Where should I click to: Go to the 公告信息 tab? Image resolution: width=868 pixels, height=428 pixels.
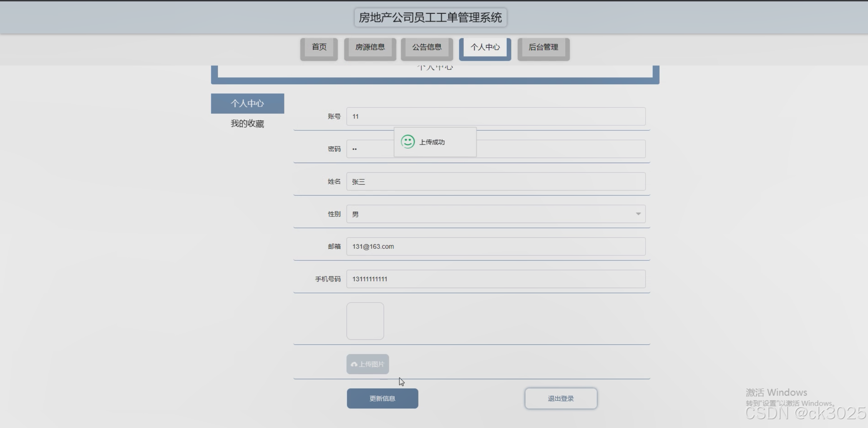coord(427,47)
